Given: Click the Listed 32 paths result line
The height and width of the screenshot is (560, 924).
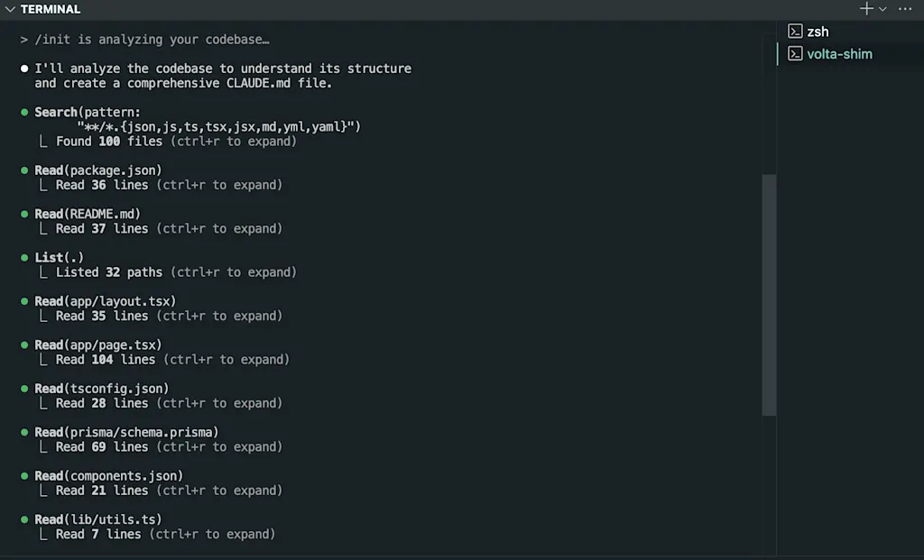Looking at the screenshot, I should 176,272.
